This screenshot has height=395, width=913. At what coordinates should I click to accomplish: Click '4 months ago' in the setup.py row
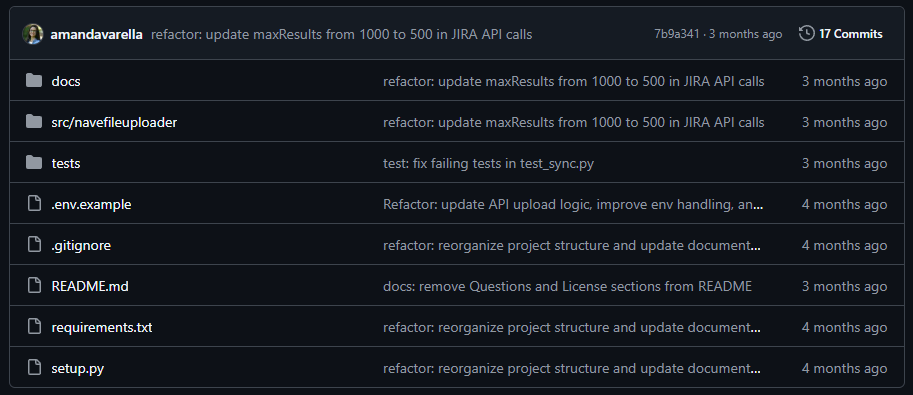tap(844, 368)
